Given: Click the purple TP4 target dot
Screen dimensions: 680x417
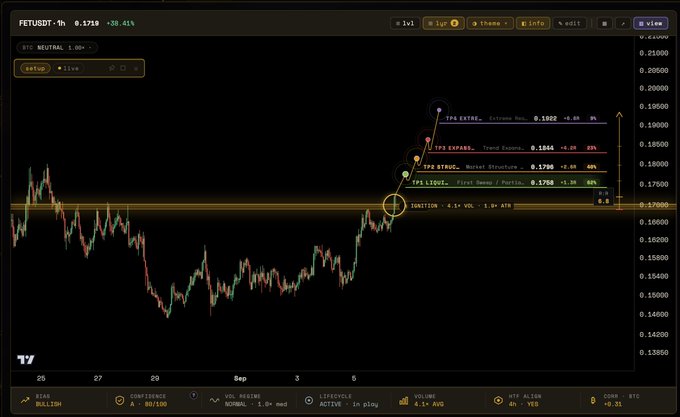Looking at the screenshot, I should [439, 110].
